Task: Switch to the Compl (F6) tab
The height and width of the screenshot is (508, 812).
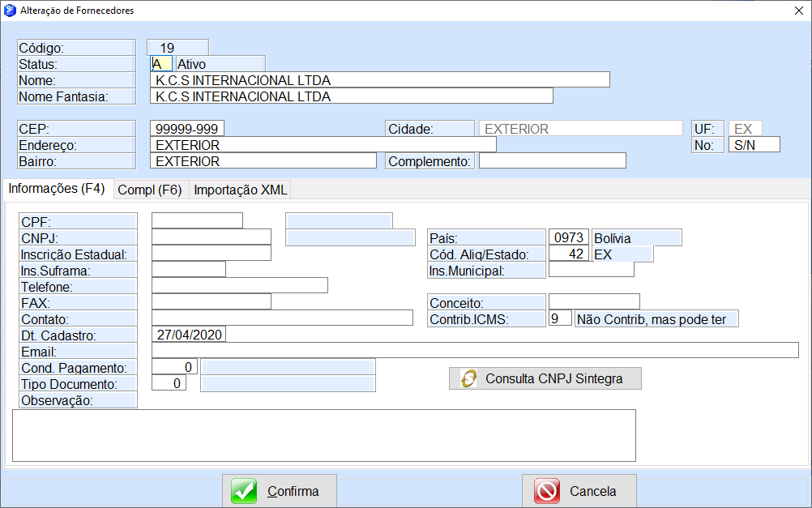Action: tap(149, 190)
